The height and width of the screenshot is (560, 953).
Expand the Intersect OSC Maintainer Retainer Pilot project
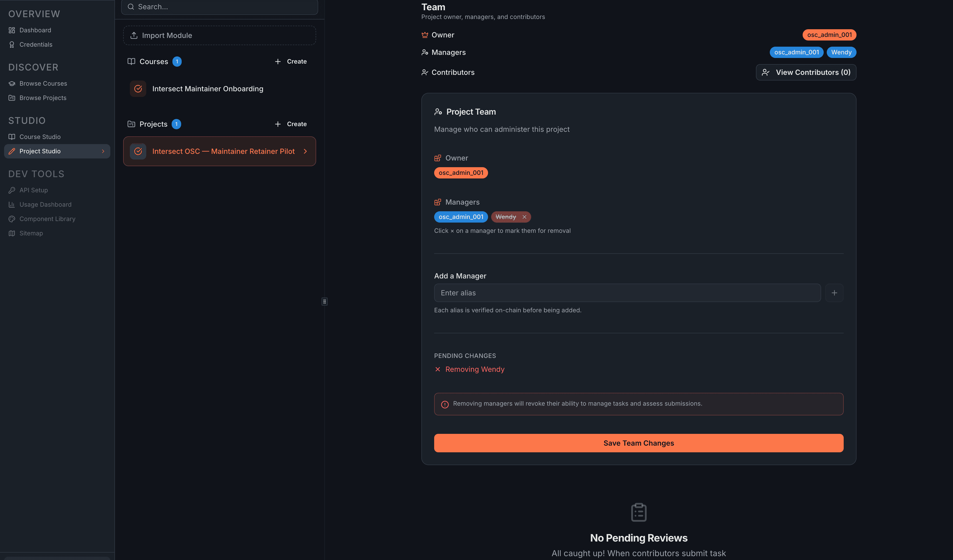coord(305,151)
